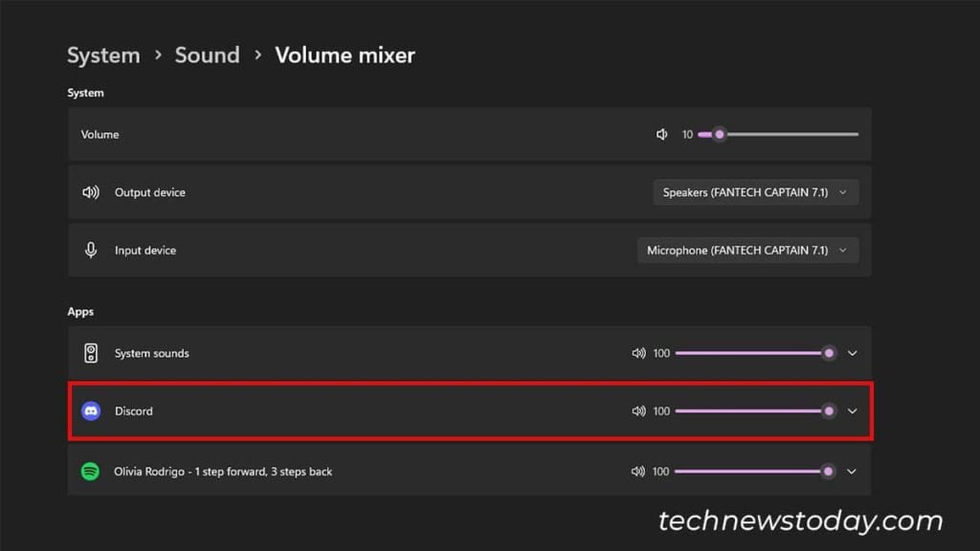Click the Spotify icon on the Olivia Rodrigo row
The height and width of the screenshot is (551, 980).
(92, 471)
